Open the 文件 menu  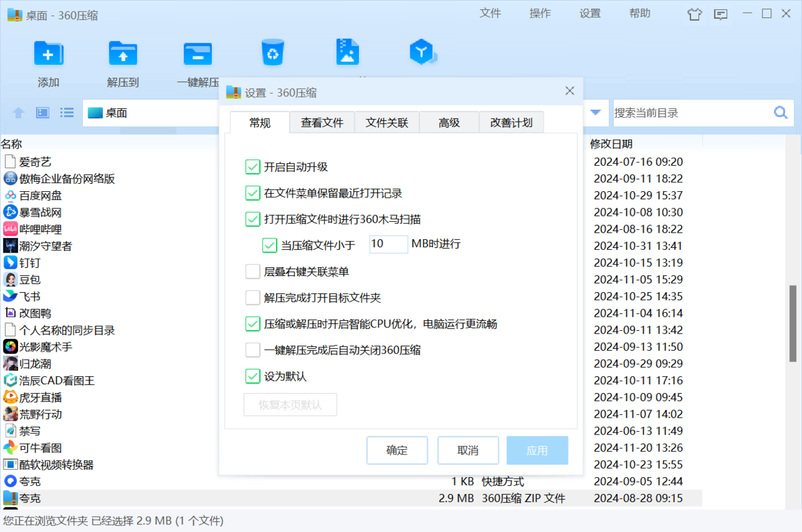[x=491, y=13]
